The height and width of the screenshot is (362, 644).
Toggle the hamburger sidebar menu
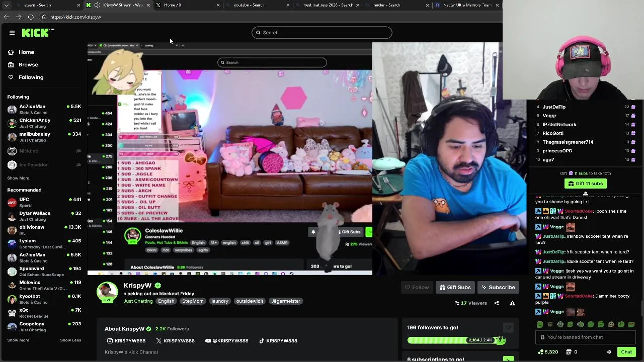[x=12, y=33]
